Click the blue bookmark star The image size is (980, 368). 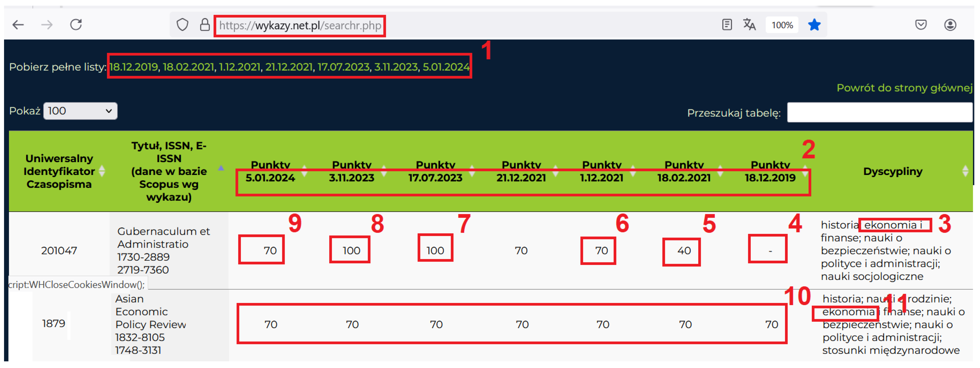[814, 25]
